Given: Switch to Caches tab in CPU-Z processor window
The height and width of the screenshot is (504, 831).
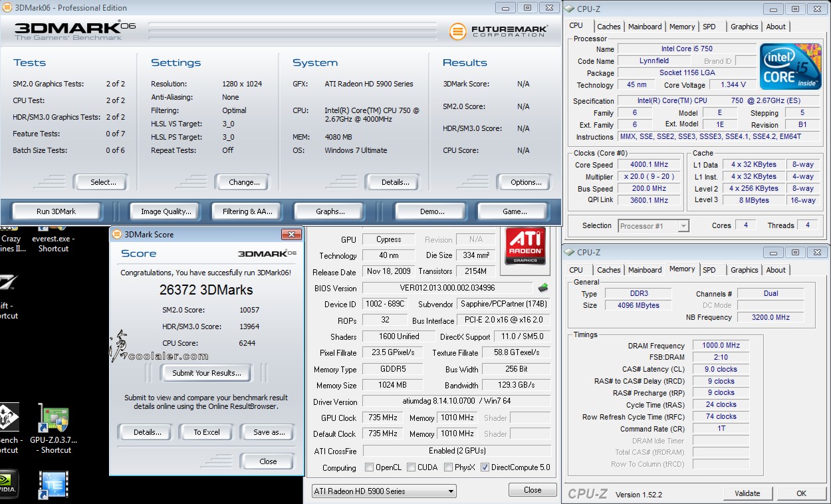Looking at the screenshot, I should point(609,27).
